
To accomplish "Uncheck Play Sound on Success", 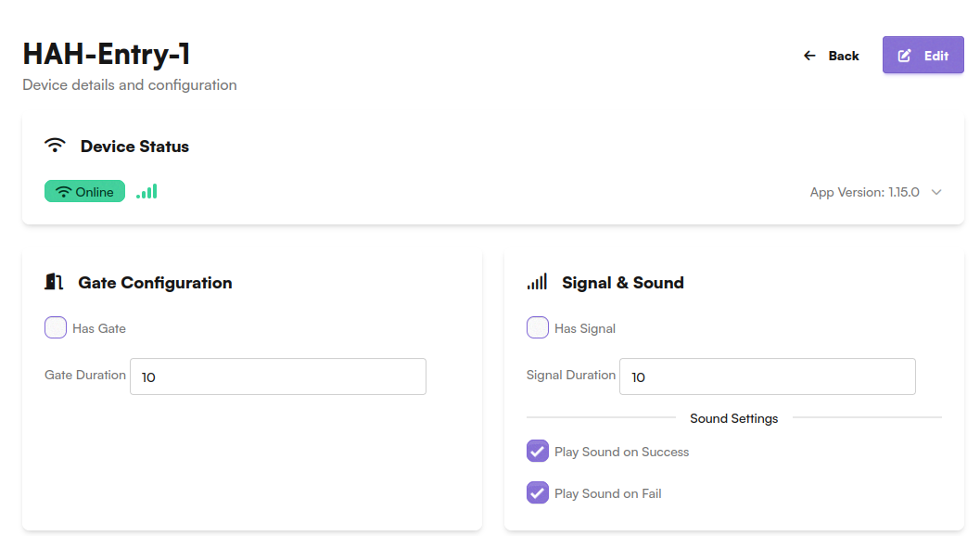I will pos(538,452).
